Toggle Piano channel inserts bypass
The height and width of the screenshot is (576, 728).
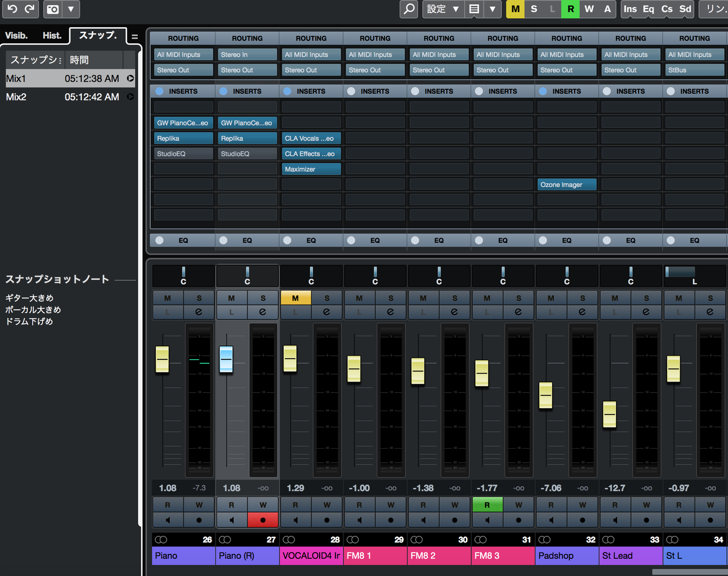pos(159,91)
